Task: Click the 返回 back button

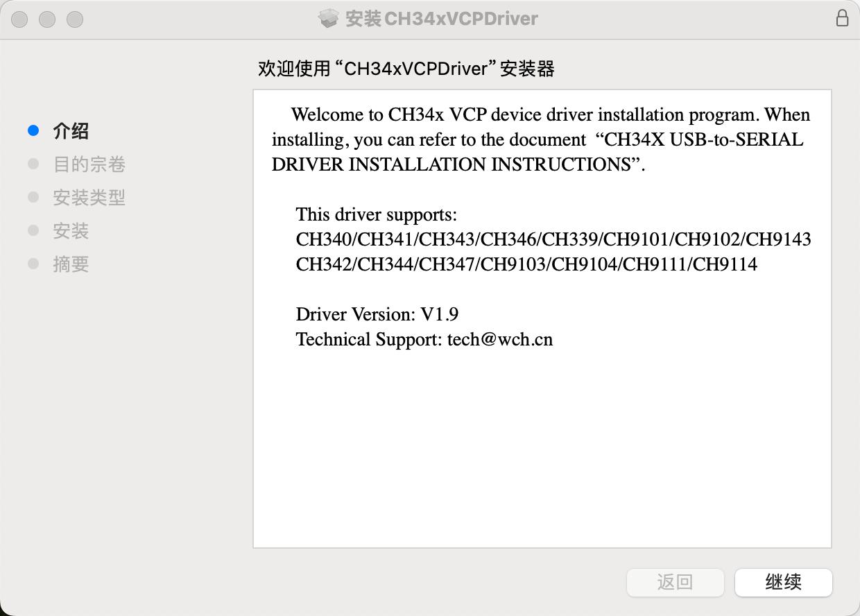Action: (x=675, y=582)
